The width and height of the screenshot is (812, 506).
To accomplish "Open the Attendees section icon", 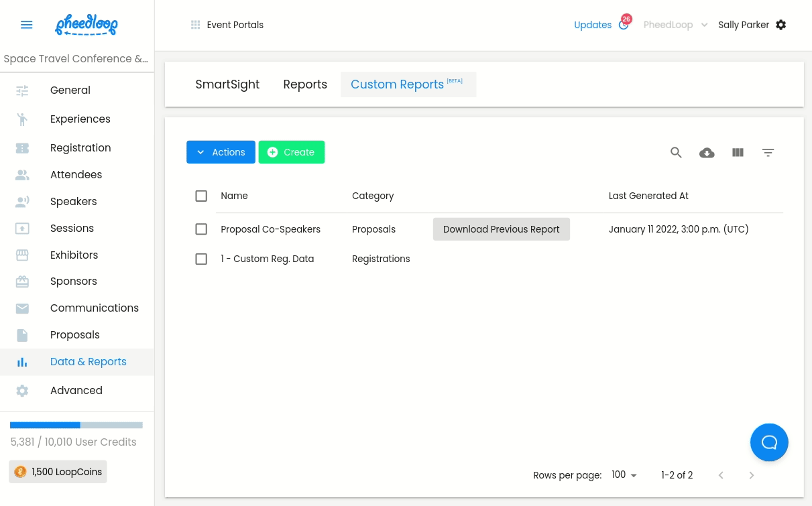I will click(22, 175).
